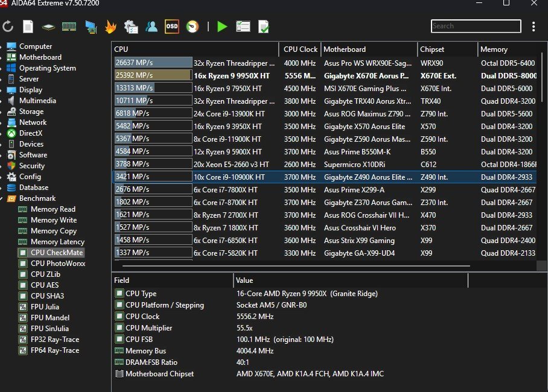Viewport: 548px width, 392px height.
Task: Select the CPU AES benchmark
Action: [x=45, y=285]
